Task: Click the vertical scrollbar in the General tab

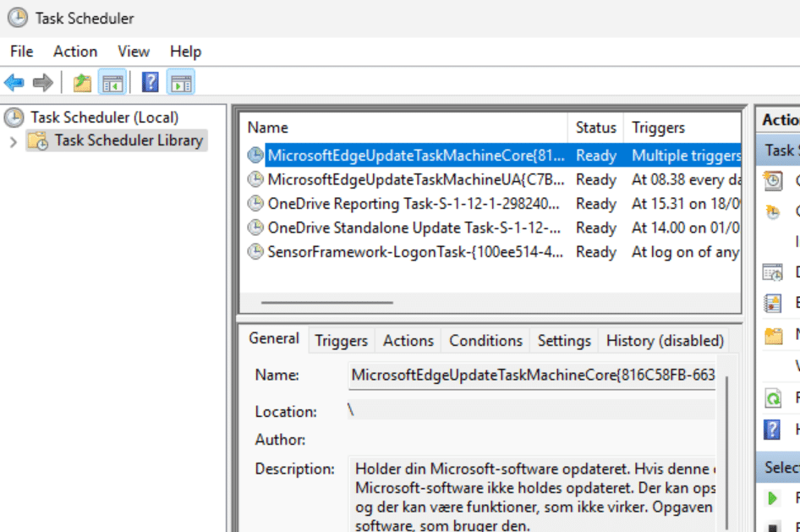Action: click(726, 453)
